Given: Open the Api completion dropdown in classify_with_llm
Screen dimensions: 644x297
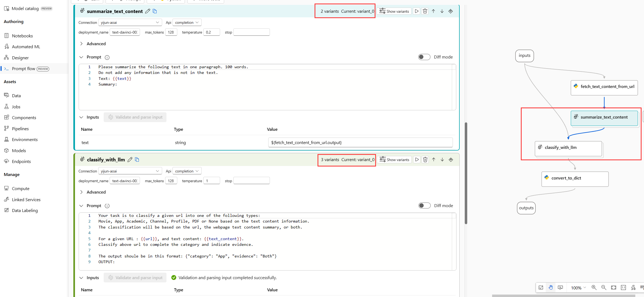Looking at the screenshot, I should (187, 171).
